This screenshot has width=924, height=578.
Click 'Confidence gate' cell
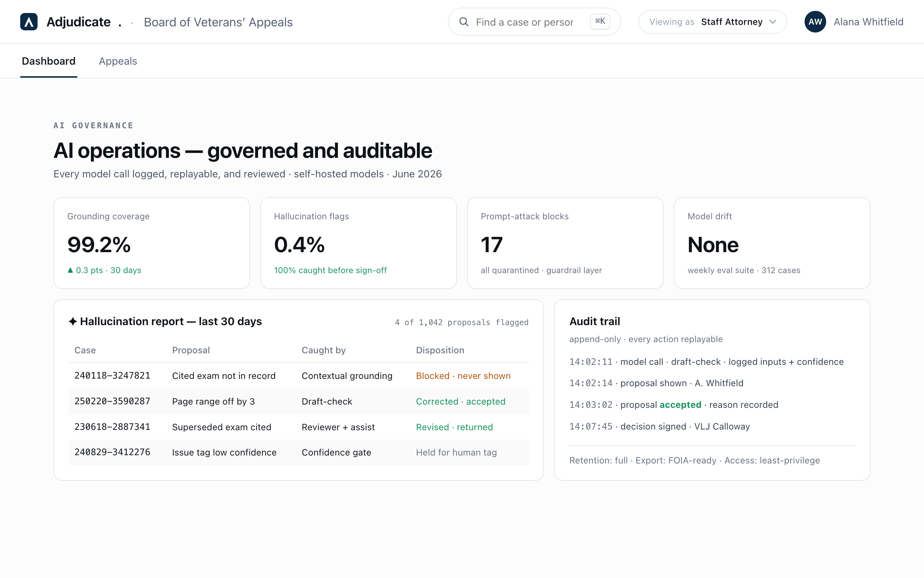[x=336, y=452]
